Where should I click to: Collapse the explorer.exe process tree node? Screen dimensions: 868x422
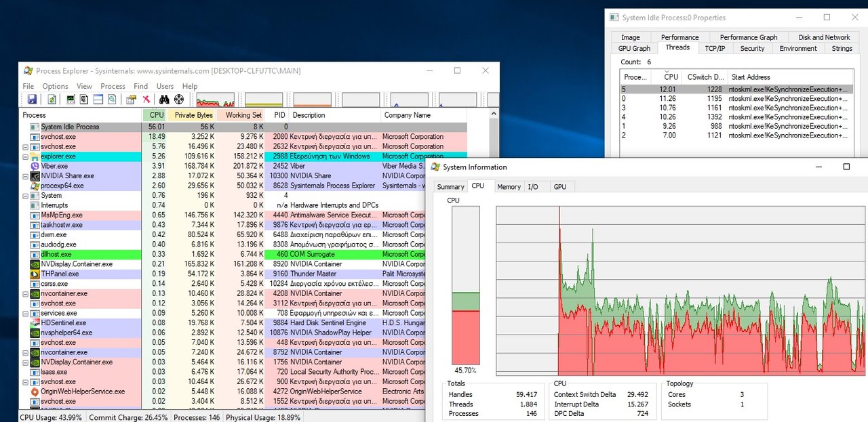(x=26, y=156)
